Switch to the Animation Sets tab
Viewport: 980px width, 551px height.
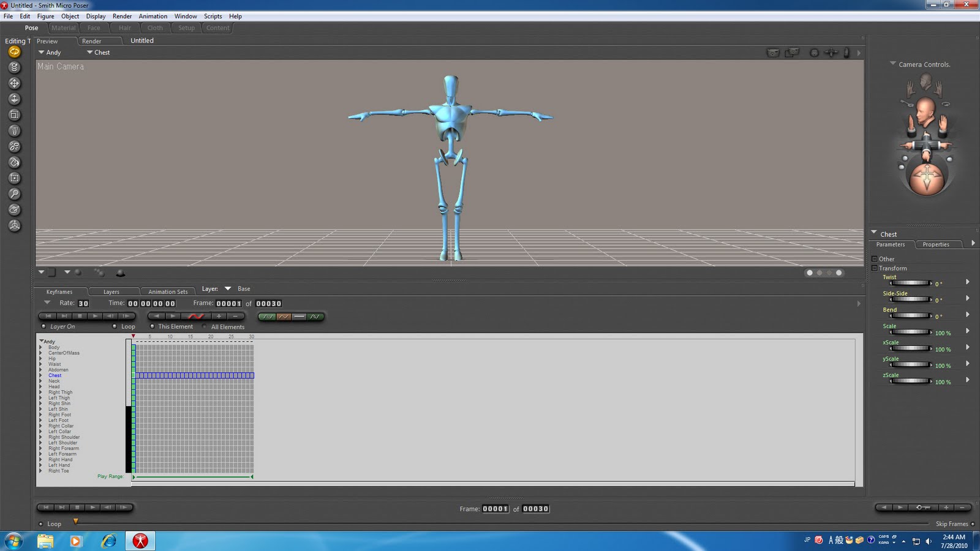168,291
